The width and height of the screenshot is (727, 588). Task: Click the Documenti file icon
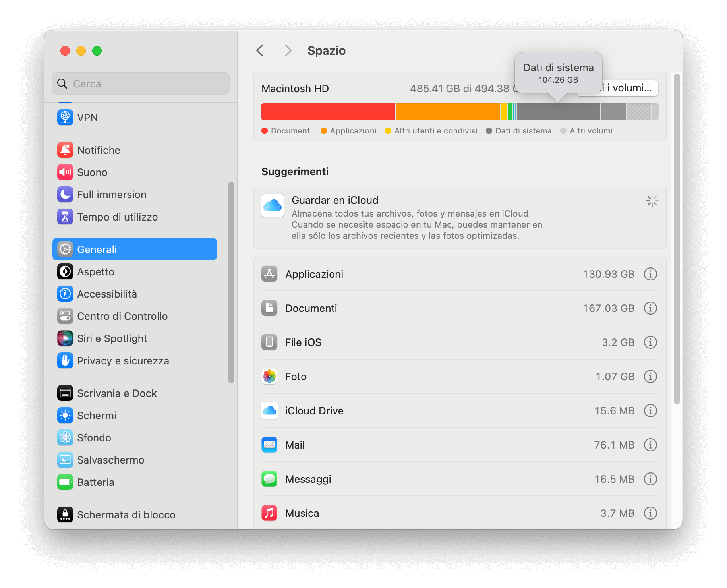pyautogui.click(x=269, y=308)
